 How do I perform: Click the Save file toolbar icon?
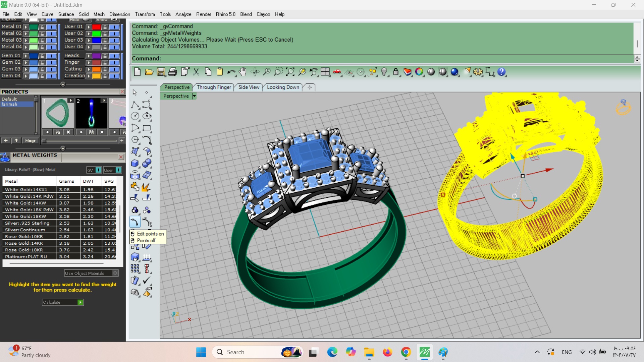(161, 72)
